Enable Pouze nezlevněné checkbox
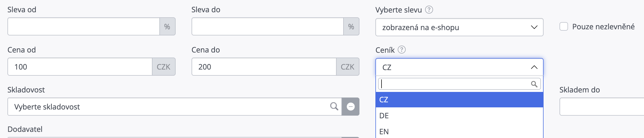This screenshot has height=138, width=644. point(563,26)
